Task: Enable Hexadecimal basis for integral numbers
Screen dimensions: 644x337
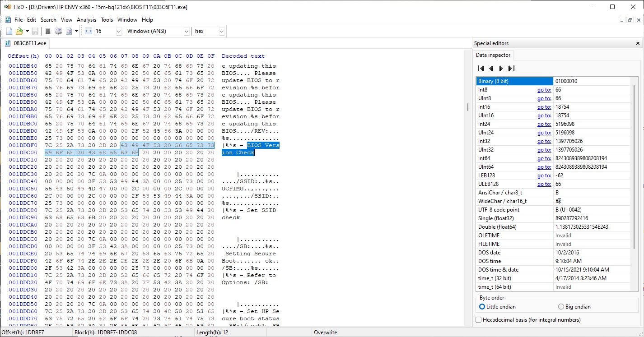Action: 479,320
